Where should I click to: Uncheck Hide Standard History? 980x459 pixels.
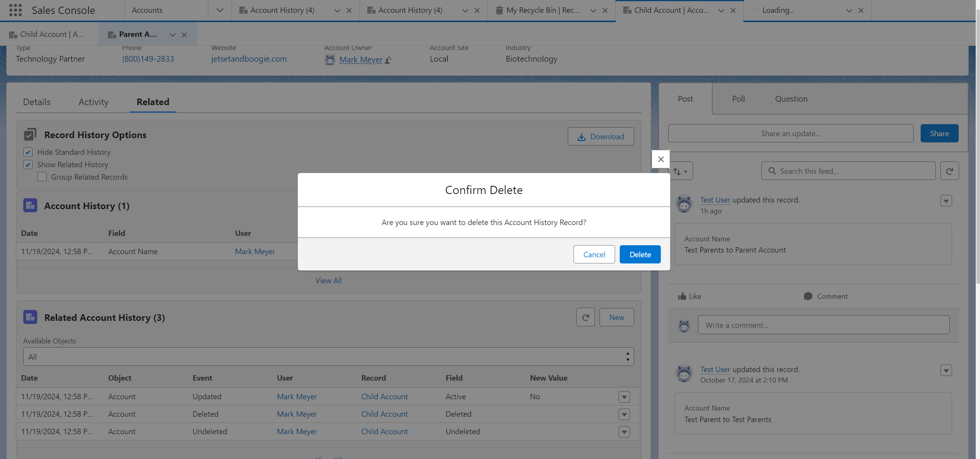point(28,152)
